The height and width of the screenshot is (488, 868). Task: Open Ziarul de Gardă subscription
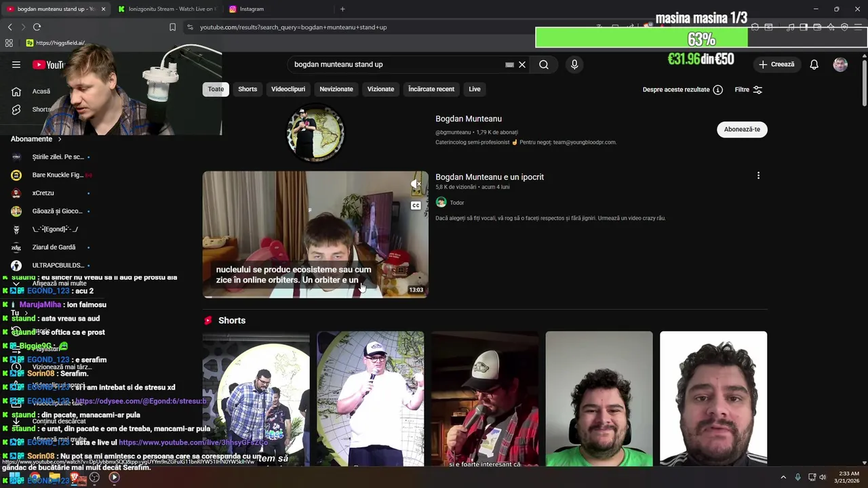coord(51,247)
